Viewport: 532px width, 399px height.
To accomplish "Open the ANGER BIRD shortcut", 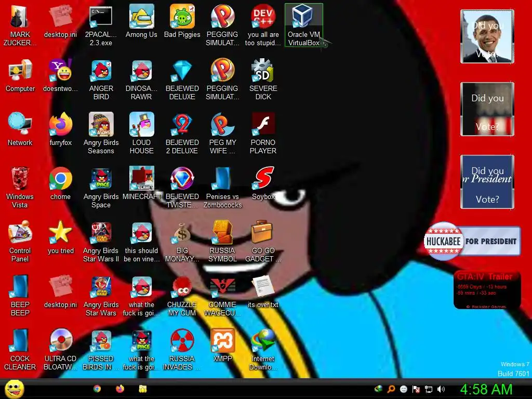I will coord(101,79).
